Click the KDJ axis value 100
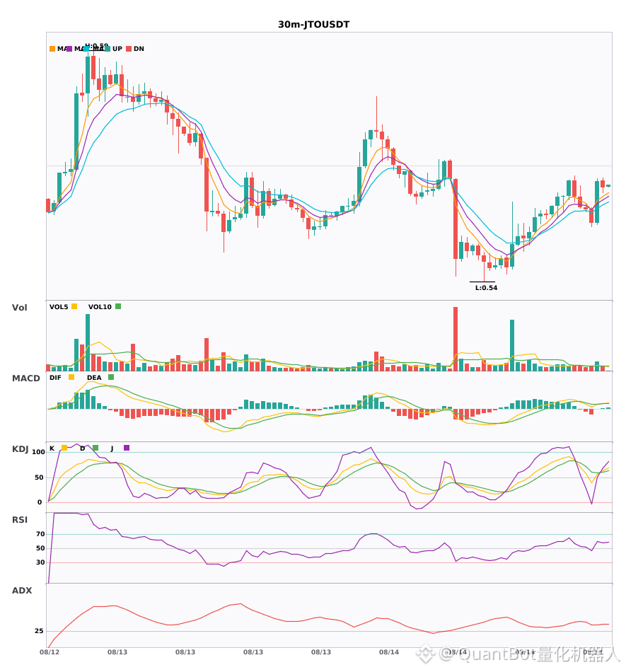This screenshot has height=672, width=626. pos(39,452)
